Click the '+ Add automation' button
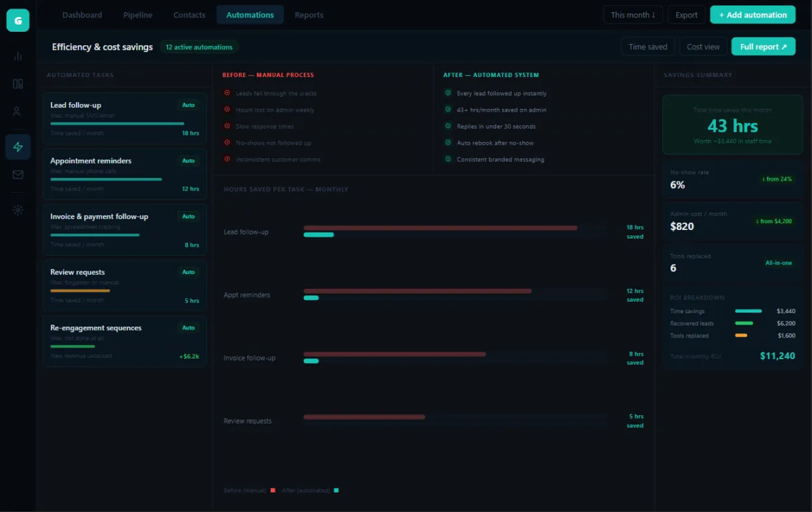812x512 pixels. pos(753,15)
